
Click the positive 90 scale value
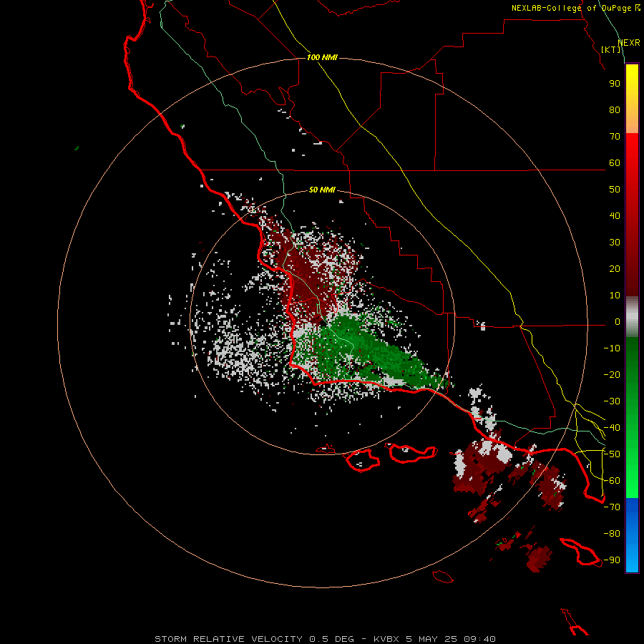[615, 84]
